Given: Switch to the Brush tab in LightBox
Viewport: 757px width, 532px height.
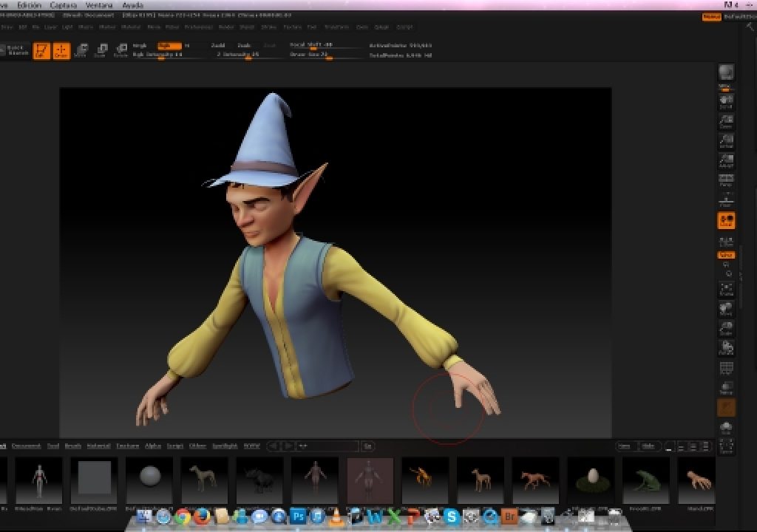Looking at the screenshot, I should pos(73,446).
